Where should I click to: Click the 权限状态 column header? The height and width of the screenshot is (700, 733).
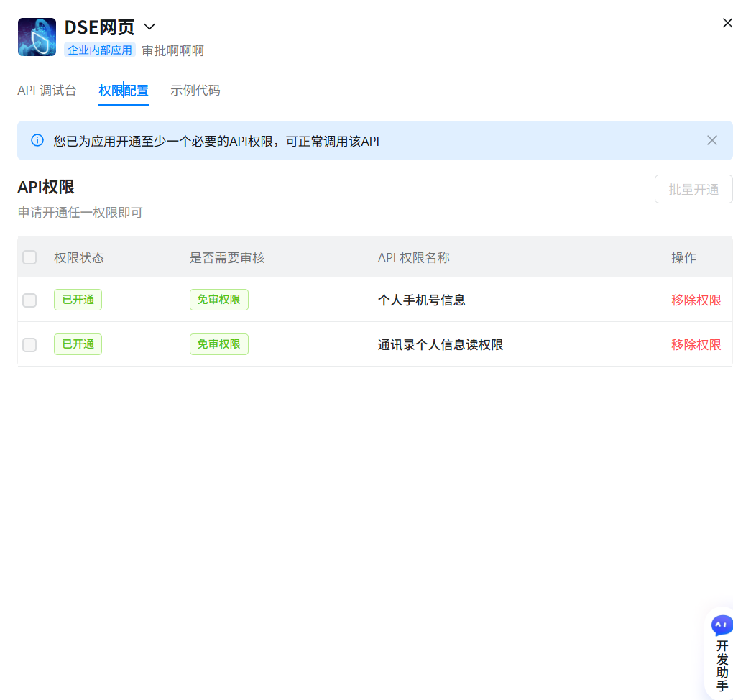pyautogui.click(x=79, y=257)
